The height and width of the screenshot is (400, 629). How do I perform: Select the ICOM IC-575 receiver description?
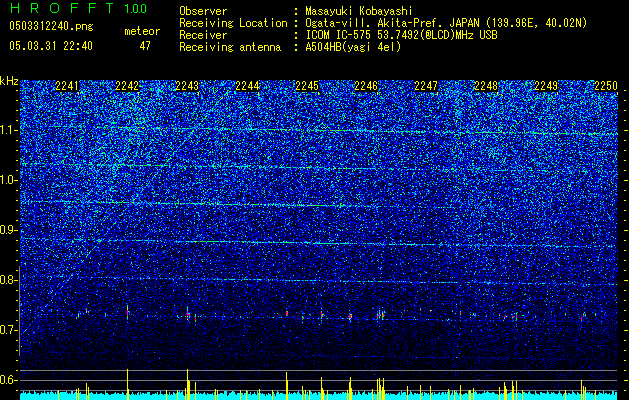[401, 35]
